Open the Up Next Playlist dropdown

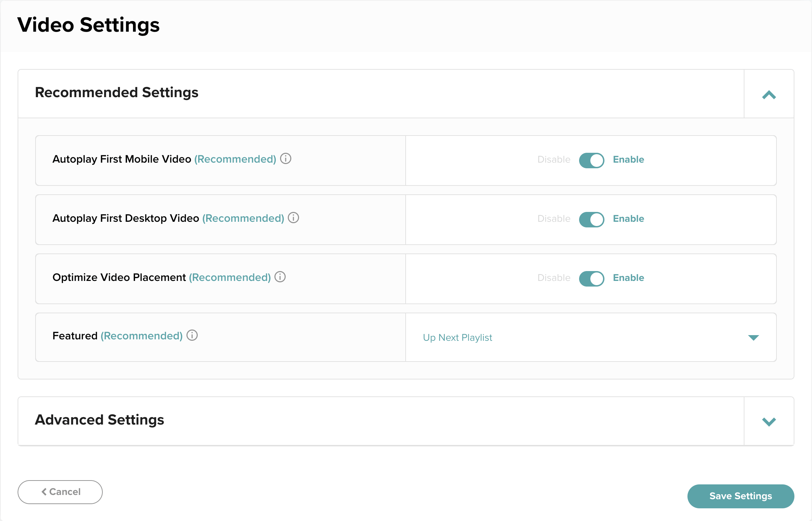tap(457, 337)
